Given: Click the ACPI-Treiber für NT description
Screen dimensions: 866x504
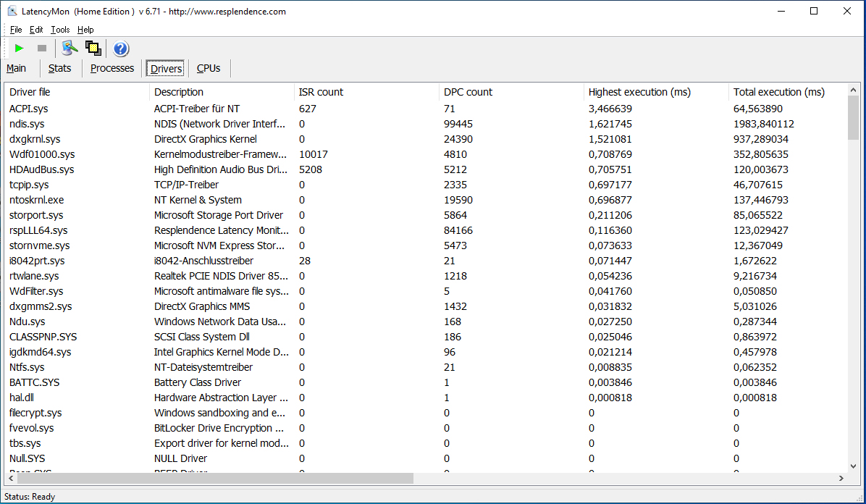Looking at the screenshot, I should 197,109.
